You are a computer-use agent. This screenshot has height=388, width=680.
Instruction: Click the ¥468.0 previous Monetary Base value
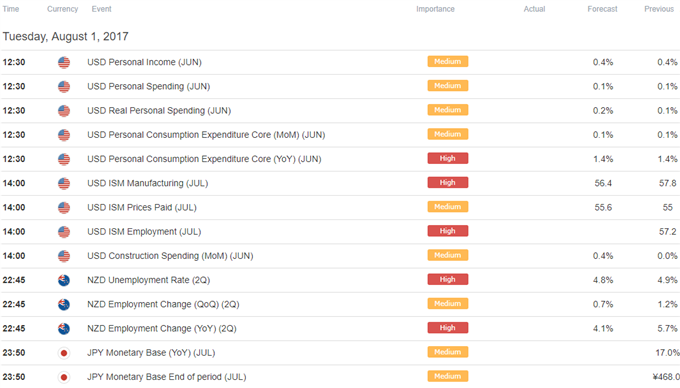point(666,377)
